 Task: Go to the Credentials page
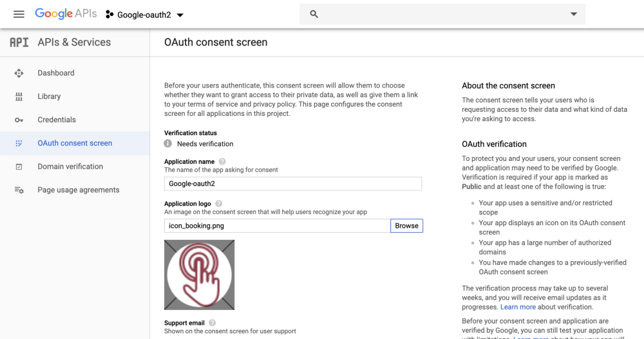click(x=57, y=120)
